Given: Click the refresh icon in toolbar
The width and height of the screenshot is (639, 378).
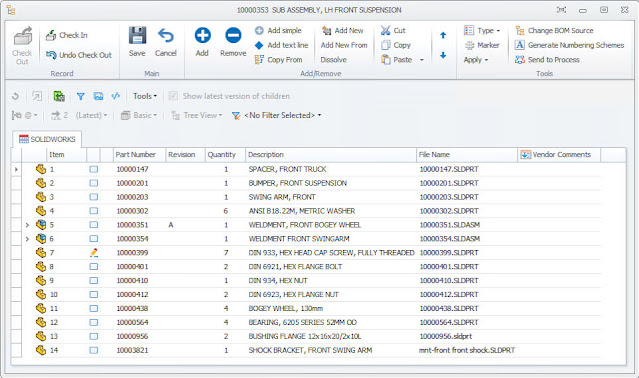Looking at the screenshot, I should (15, 96).
